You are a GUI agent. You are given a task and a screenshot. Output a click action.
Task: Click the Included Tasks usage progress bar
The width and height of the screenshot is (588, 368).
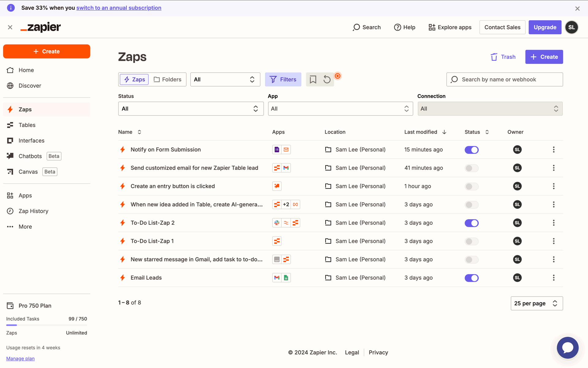point(47,325)
